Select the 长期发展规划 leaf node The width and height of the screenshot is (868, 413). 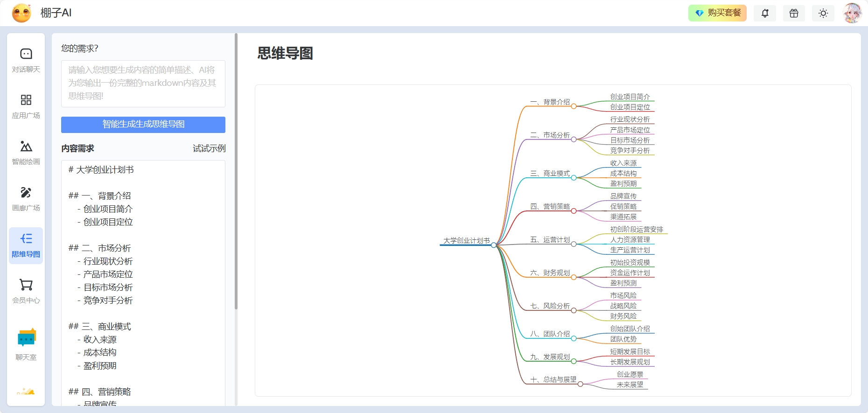coord(630,362)
